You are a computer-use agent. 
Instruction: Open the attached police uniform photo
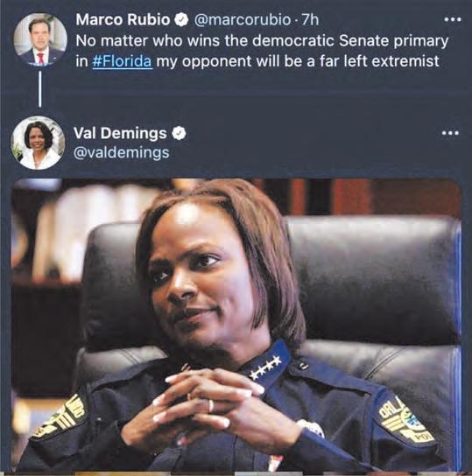236,325
